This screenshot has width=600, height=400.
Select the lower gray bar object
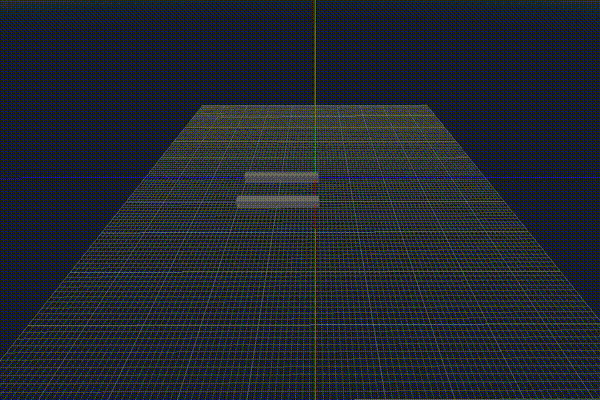pyautogui.click(x=278, y=202)
